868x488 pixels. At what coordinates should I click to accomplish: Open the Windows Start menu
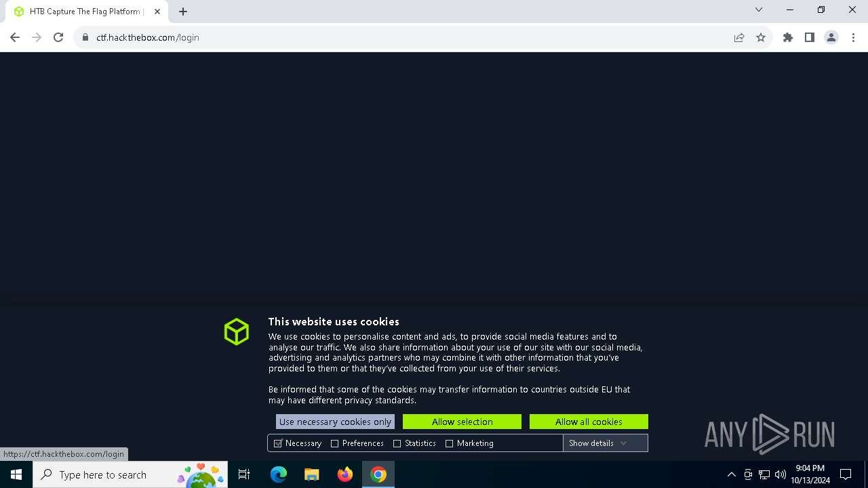click(16, 474)
